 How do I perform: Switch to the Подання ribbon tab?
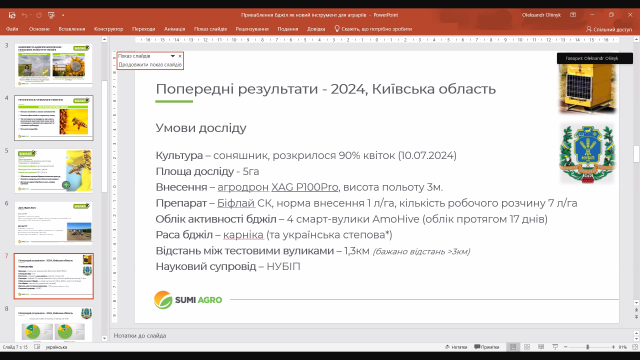tap(288, 29)
